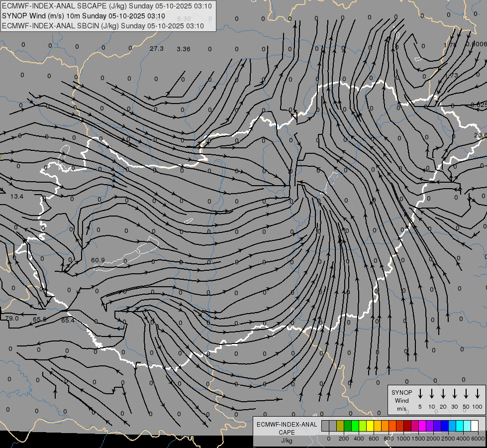Screen dimensions: 487x448
Task: Select the olive CAPE legend swatch
Action: 340,426
